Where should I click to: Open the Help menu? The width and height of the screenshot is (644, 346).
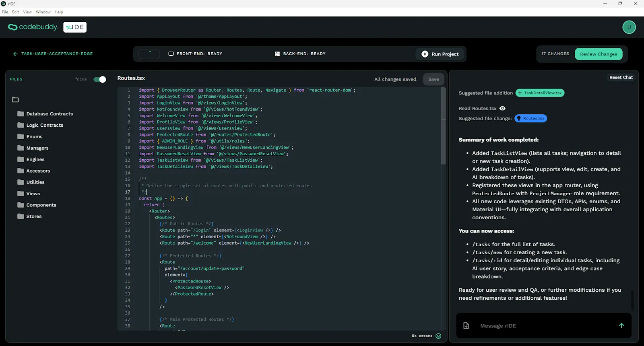click(x=59, y=12)
